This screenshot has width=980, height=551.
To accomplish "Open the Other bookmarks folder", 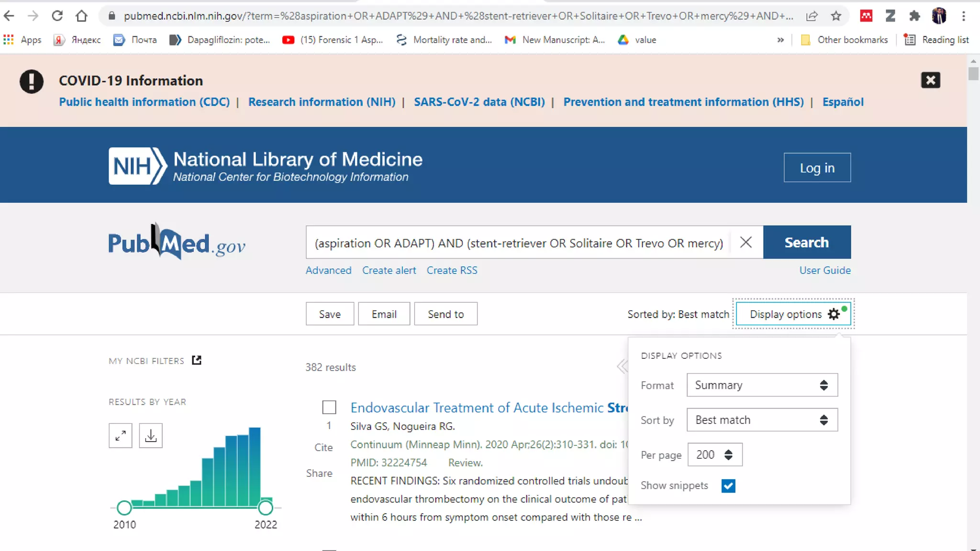I will [x=845, y=40].
